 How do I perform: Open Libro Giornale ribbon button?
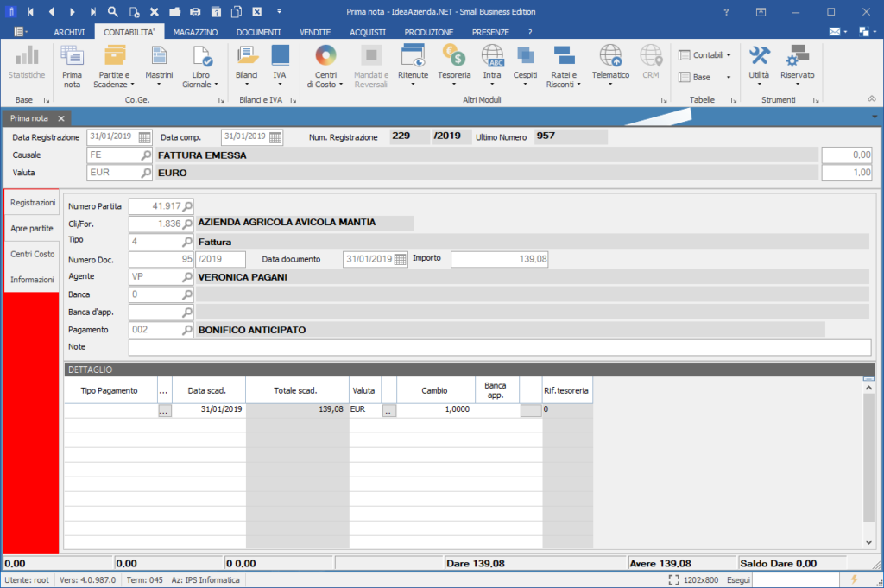tap(200, 66)
